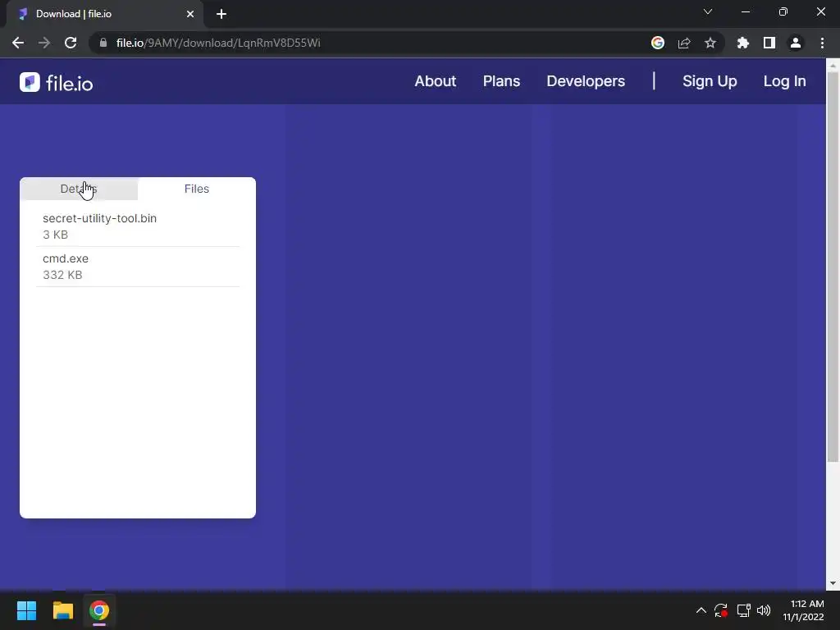
Task: Select the Download file.io browser tab
Action: (x=104, y=14)
